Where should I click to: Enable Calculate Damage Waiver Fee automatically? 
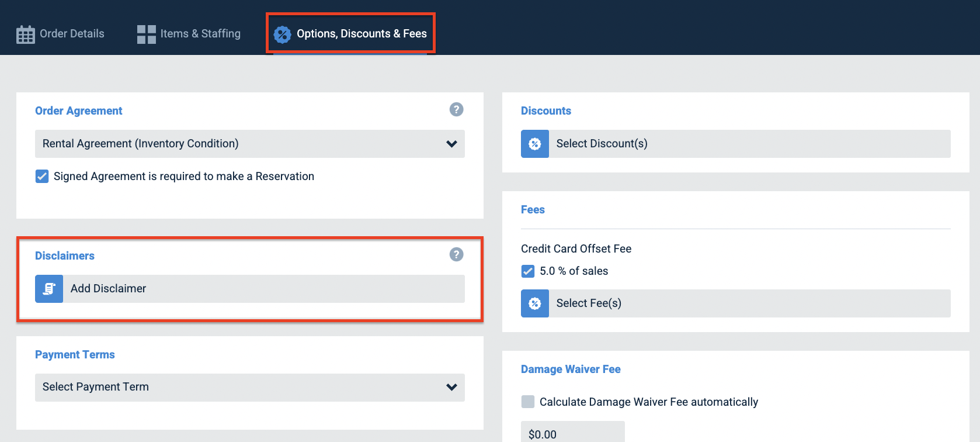pos(528,402)
